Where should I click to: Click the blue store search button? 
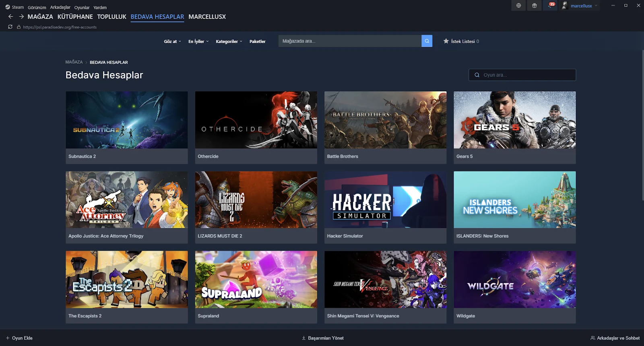coord(427,41)
